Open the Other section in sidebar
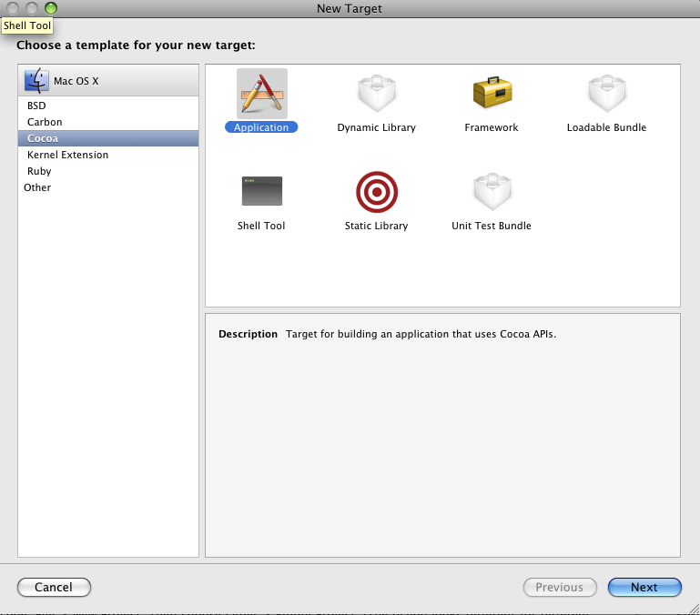The height and width of the screenshot is (615, 700). 37,187
